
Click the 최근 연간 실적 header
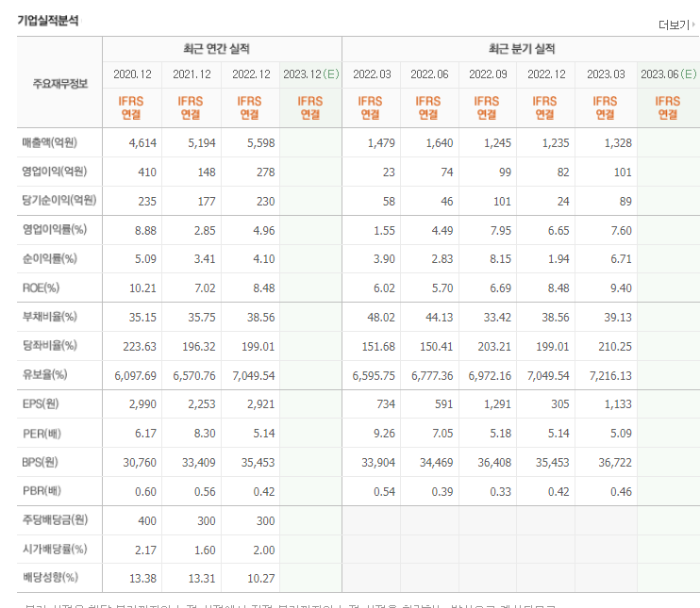point(217,49)
